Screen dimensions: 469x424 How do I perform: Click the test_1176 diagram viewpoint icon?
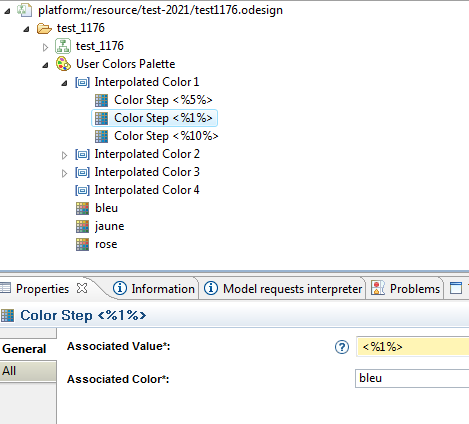pyautogui.click(x=63, y=46)
